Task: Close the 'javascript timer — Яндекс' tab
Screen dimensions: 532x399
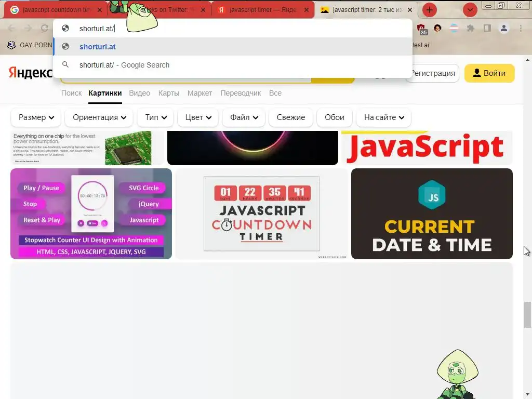Action: coord(307,10)
